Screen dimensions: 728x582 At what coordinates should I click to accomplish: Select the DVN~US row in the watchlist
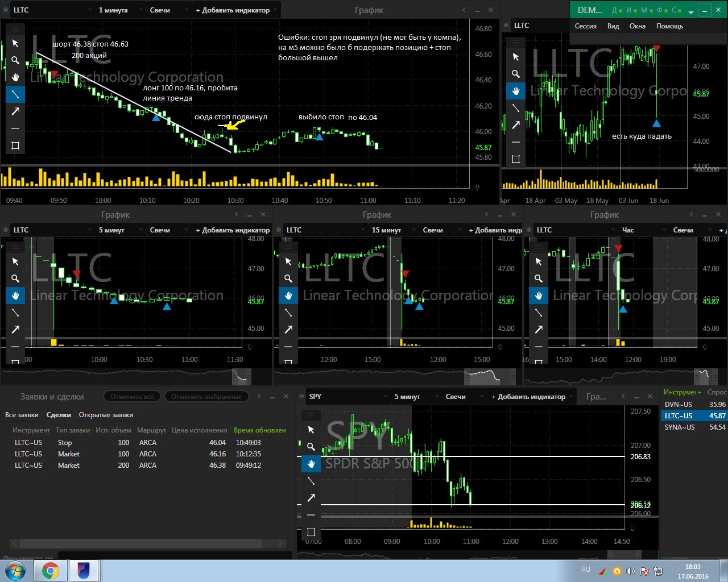pos(694,405)
